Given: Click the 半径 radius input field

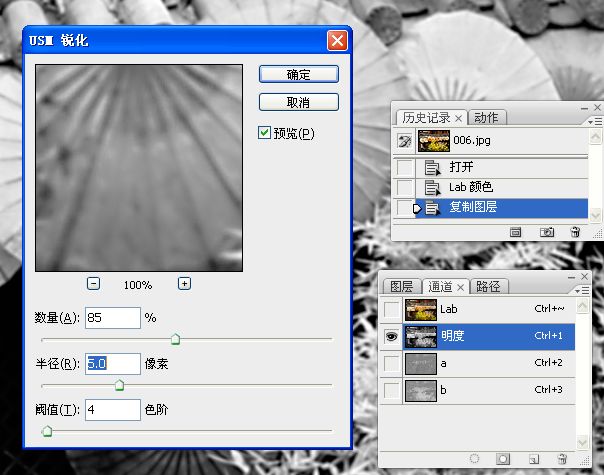Looking at the screenshot, I should 112,364.
